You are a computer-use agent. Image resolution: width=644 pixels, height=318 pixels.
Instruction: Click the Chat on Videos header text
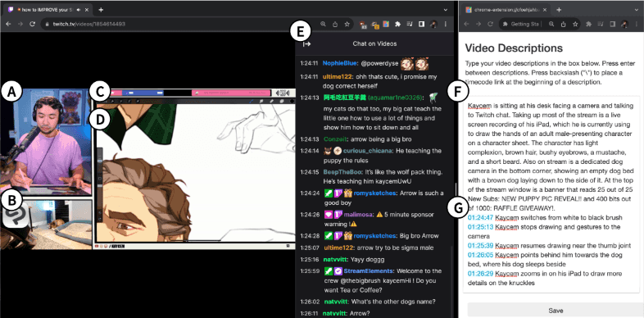point(374,43)
